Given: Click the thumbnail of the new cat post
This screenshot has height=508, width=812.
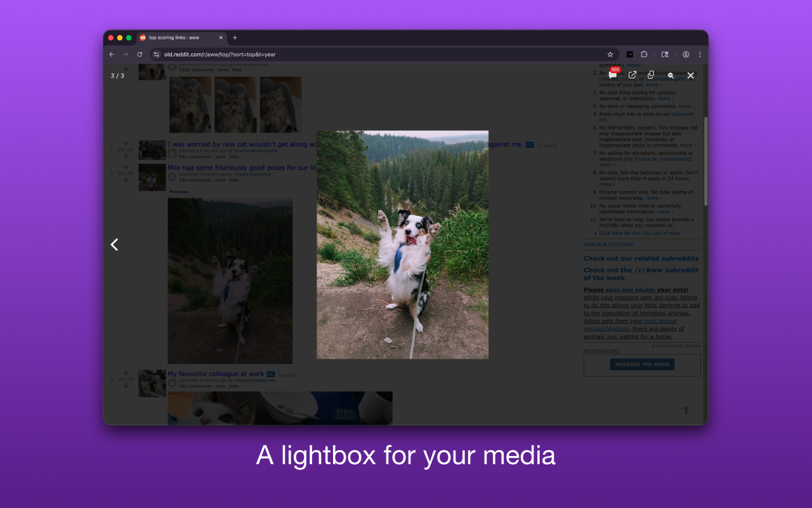Looking at the screenshot, I should [x=152, y=150].
